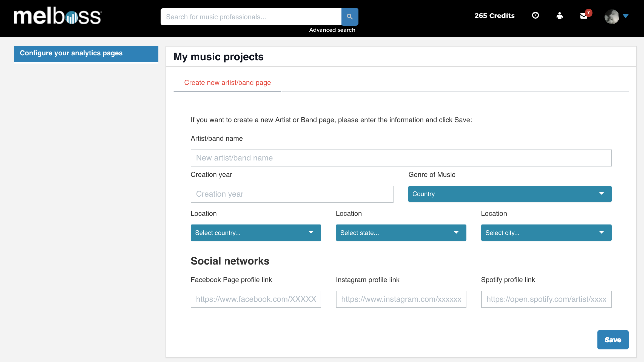Open the Genre of Music dropdown
The width and height of the screenshot is (644, 362).
pyautogui.click(x=510, y=194)
